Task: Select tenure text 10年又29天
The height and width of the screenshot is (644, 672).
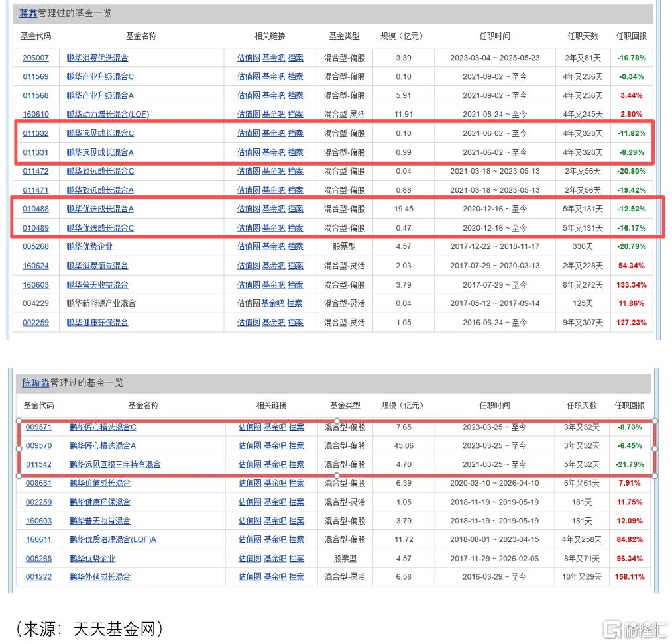Action: click(x=582, y=577)
